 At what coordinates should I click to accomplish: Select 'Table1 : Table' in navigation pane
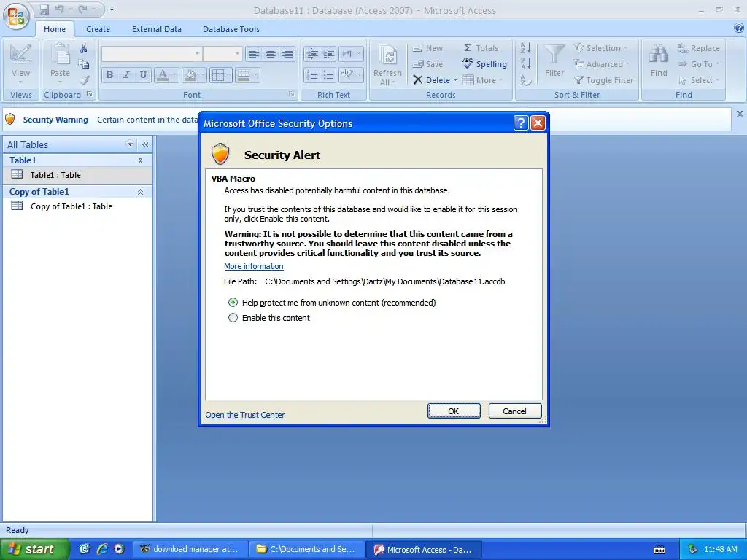coord(77,175)
